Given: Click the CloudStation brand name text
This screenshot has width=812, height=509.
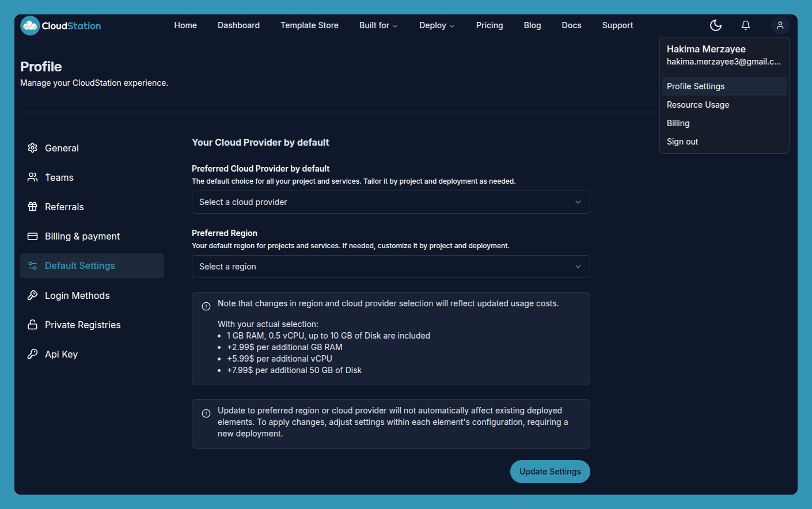Looking at the screenshot, I should coord(71,26).
